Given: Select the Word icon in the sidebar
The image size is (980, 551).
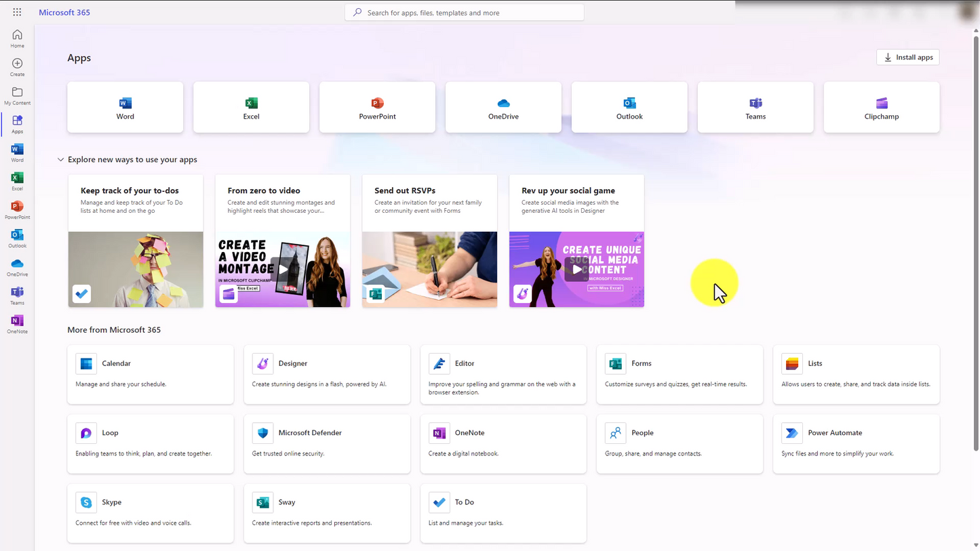Looking at the screenshot, I should (x=17, y=152).
